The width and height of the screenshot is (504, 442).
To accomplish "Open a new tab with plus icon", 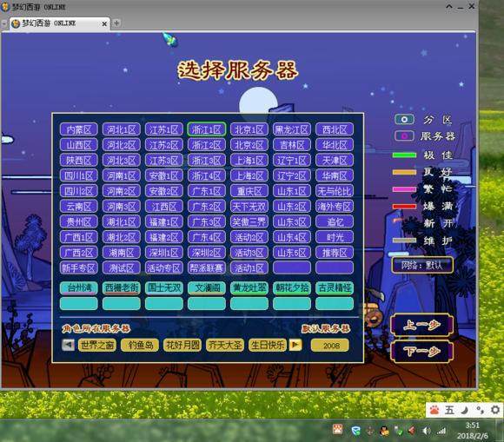I will [116, 23].
